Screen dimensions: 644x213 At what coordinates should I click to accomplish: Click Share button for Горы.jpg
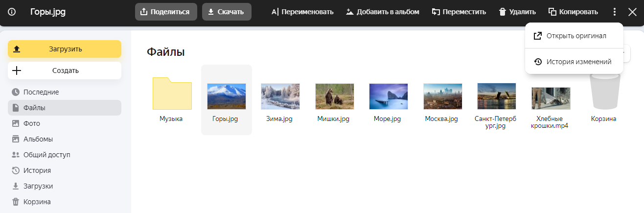pyautogui.click(x=166, y=12)
